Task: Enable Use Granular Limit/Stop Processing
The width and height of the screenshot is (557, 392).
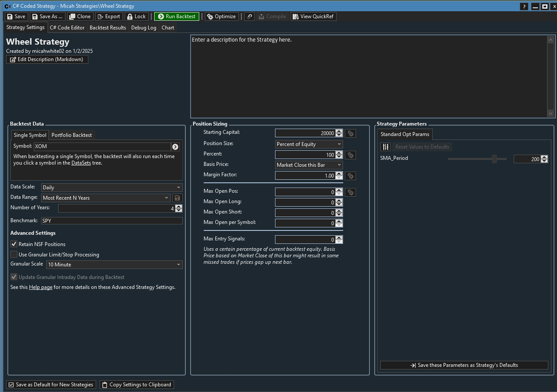Action: [x=14, y=255]
